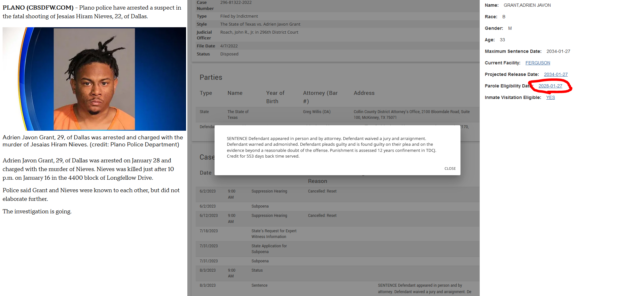Image resolution: width=644 pixels, height=296 pixels.
Task: Click the Maximum Sentence Date value 2034-01-27
Action: point(558,51)
